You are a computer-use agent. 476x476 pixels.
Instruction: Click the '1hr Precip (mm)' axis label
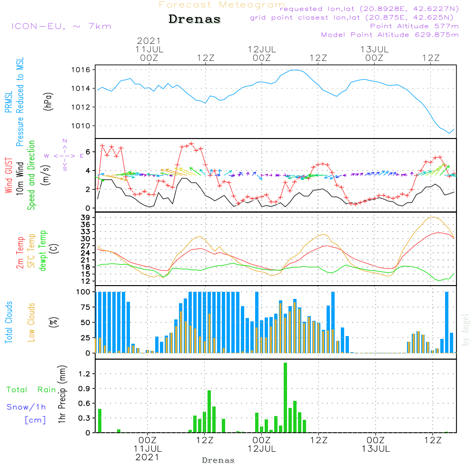(x=62, y=394)
